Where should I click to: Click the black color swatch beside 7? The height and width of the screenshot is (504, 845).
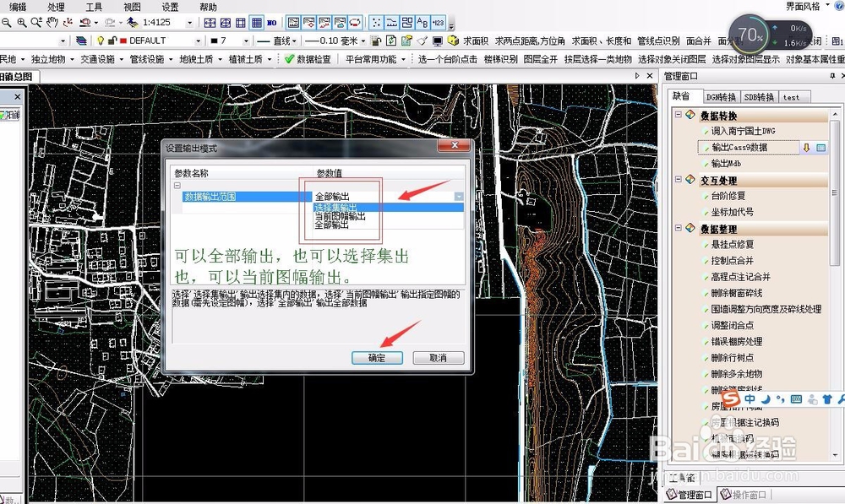pos(214,41)
